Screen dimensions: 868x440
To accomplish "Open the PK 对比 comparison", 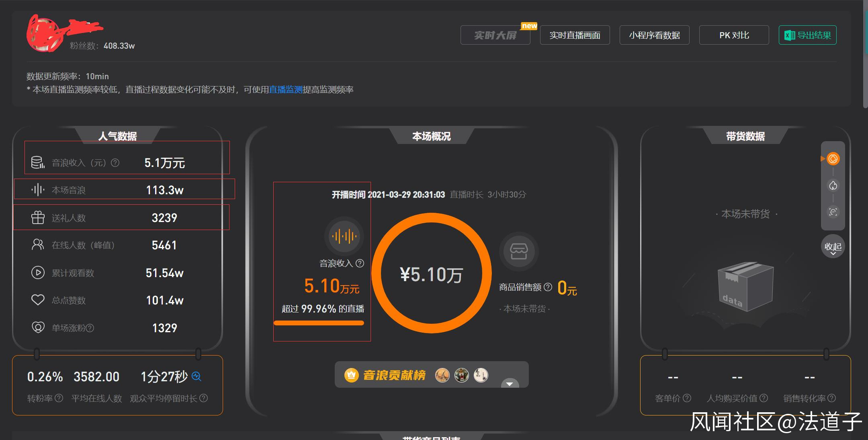I will click(734, 35).
